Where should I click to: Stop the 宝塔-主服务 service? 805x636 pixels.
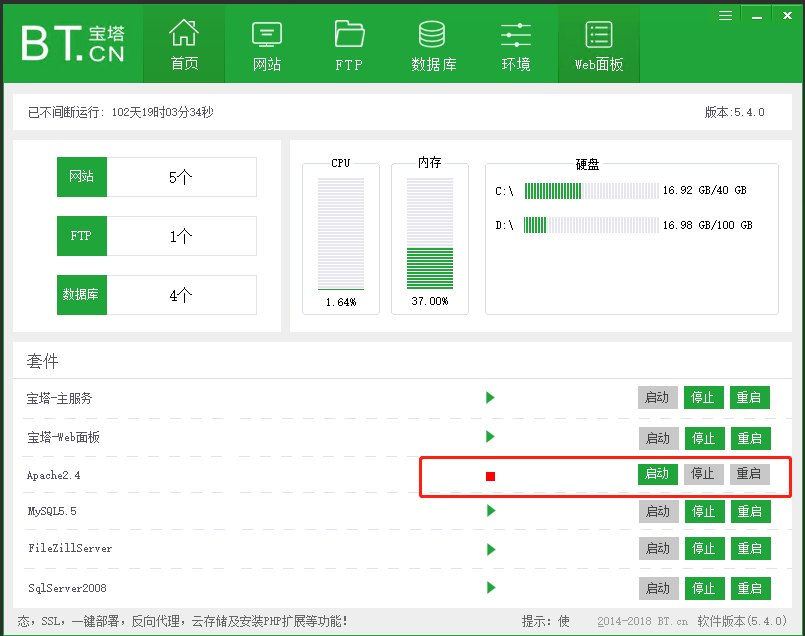pos(703,397)
